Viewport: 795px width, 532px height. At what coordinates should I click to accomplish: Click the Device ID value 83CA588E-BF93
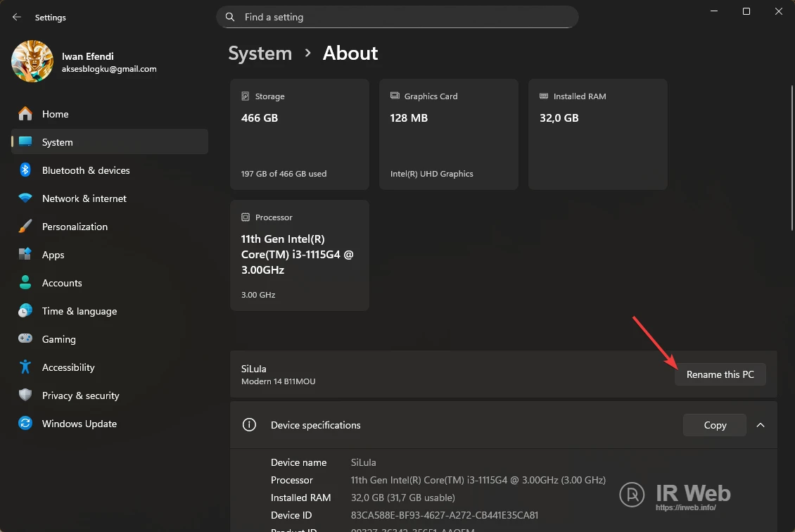445,515
